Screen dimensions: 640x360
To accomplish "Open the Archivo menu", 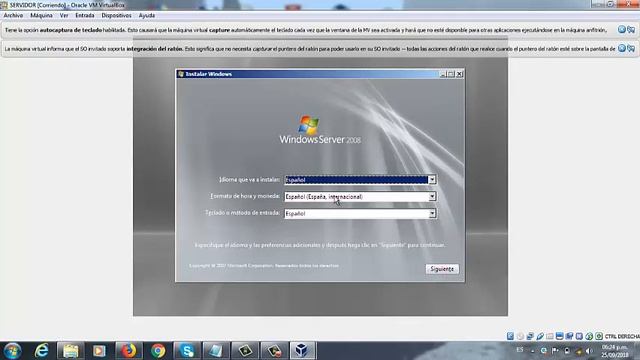I will tap(13, 16).
